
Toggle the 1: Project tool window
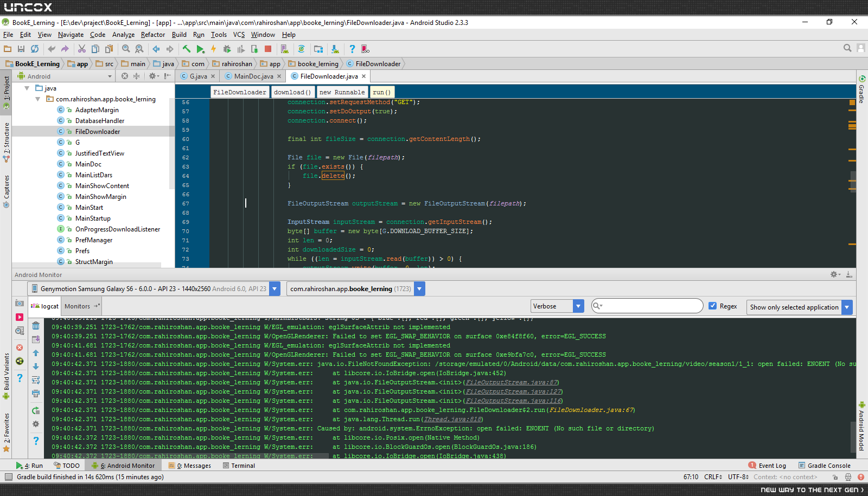(6, 92)
